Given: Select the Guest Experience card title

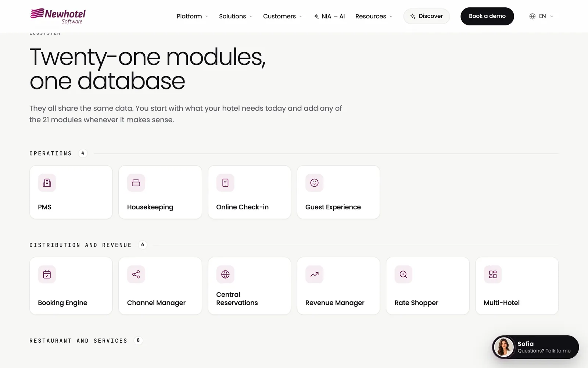Looking at the screenshot, I should point(333,207).
